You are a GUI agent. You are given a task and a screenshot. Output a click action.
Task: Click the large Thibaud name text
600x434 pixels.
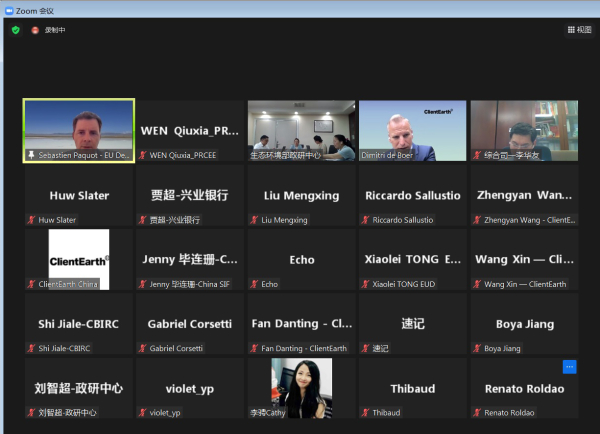point(413,389)
